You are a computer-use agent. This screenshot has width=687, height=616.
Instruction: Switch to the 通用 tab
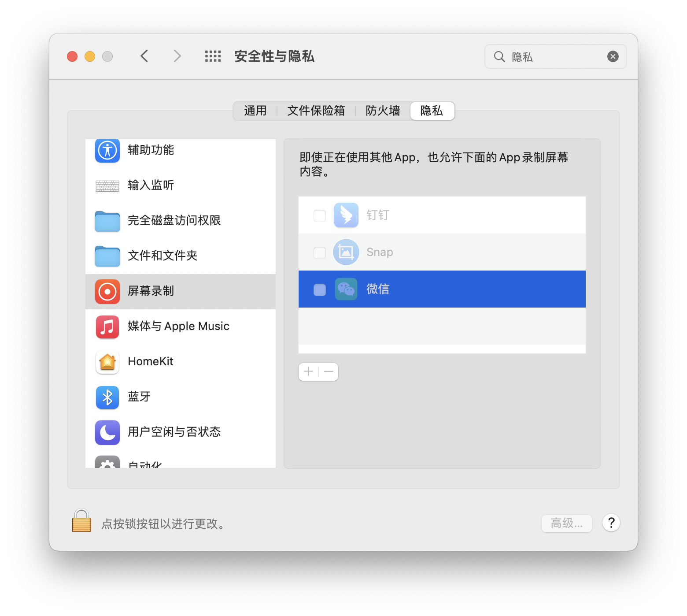[x=255, y=111]
